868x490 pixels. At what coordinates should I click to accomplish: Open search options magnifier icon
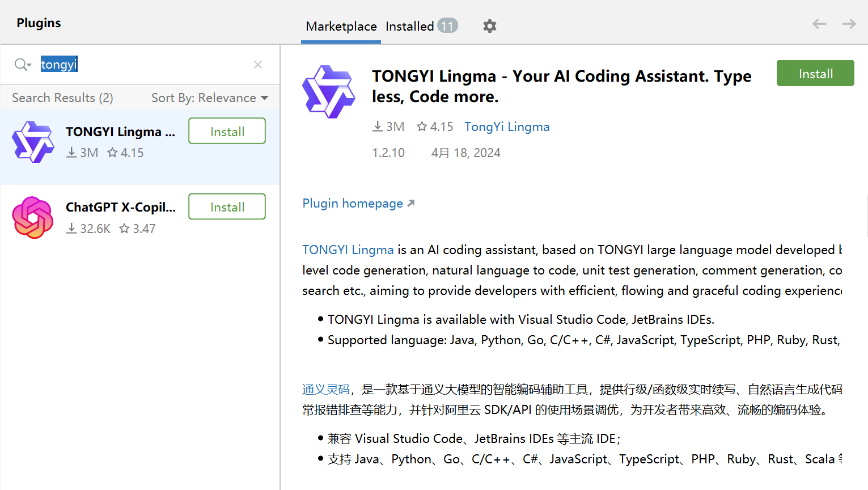[22, 65]
